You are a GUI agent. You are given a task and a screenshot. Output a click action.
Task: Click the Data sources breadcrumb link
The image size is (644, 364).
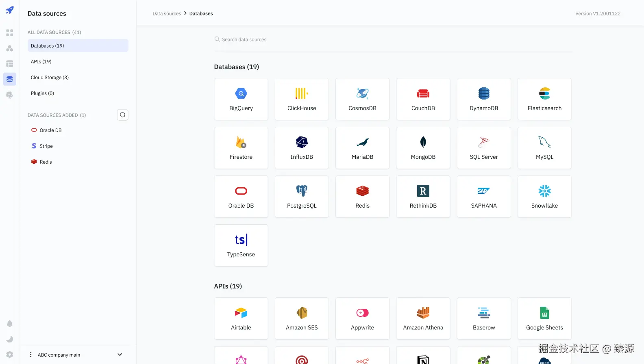pos(167,13)
